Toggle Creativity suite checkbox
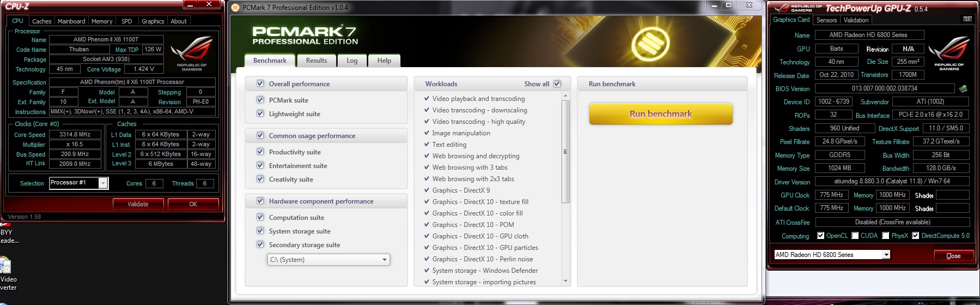The image size is (980, 305). pos(260,179)
